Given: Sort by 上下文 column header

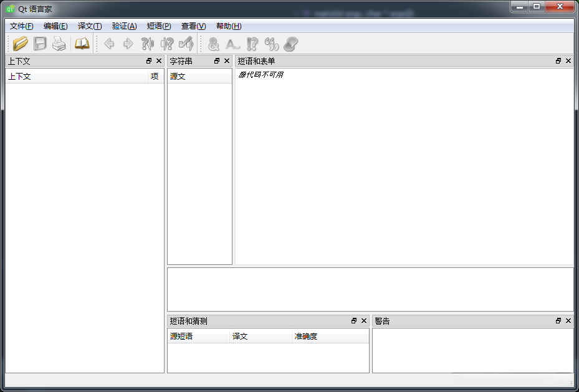Looking at the screenshot, I should [77, 77].
